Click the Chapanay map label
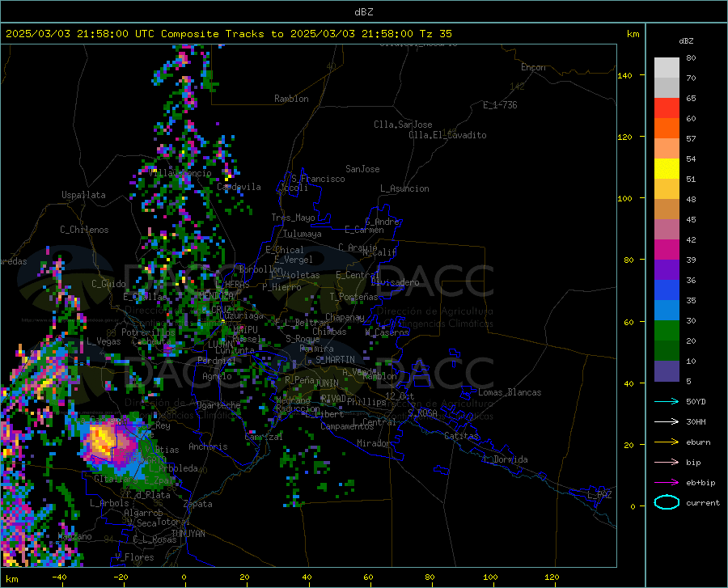Viewport: 728px width, 588px height. pyautogui.click(x=345, y=317)
